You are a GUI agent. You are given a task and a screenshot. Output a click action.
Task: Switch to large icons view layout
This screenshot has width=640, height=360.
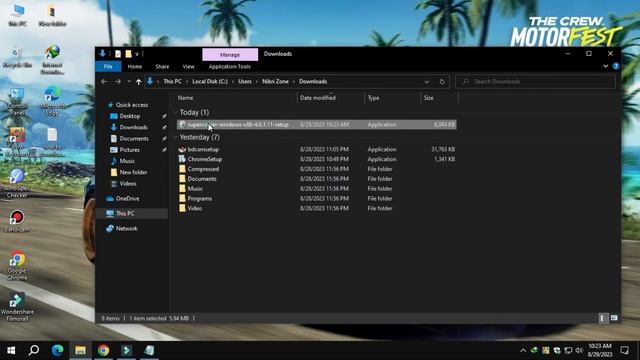click(614, 318)
